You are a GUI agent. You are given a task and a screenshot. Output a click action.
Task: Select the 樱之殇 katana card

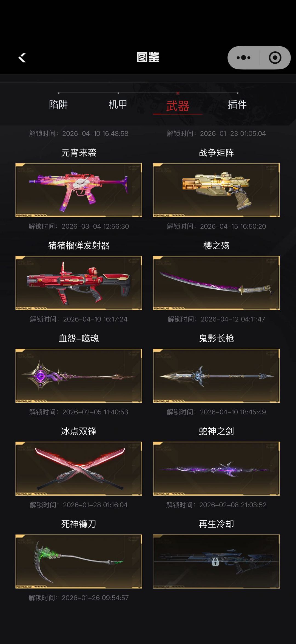point(217,283)
